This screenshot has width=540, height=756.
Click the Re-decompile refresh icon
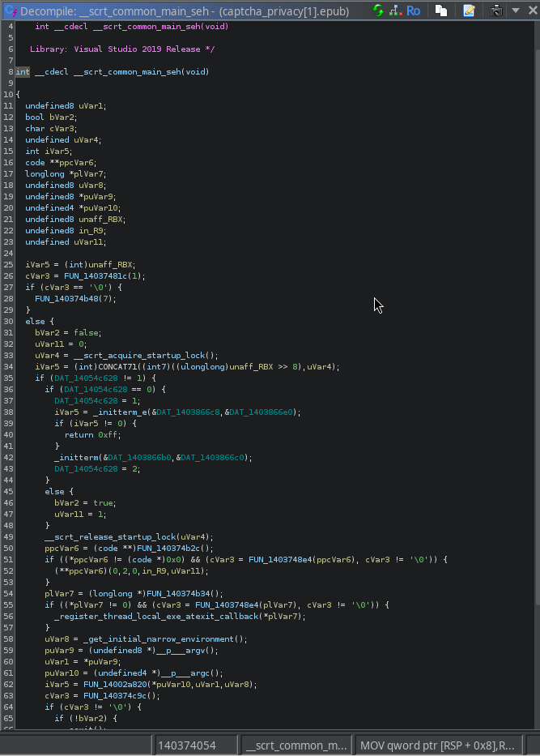[379, 11]
